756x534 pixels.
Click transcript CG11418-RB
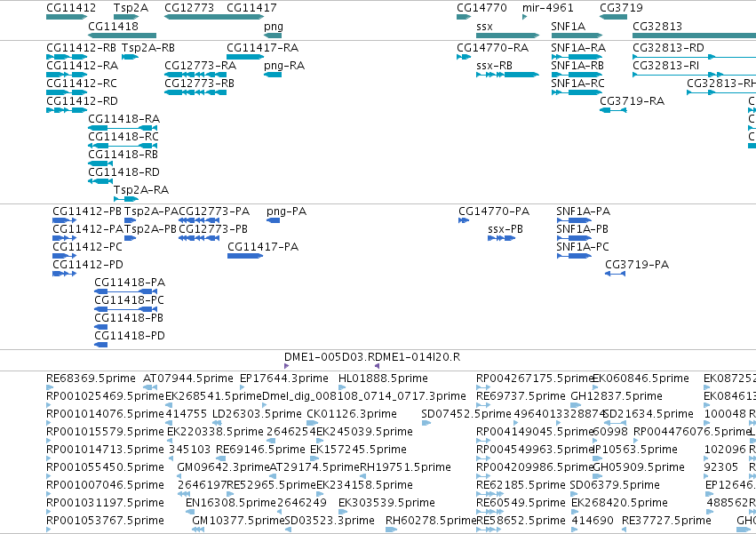click(100, 163)
